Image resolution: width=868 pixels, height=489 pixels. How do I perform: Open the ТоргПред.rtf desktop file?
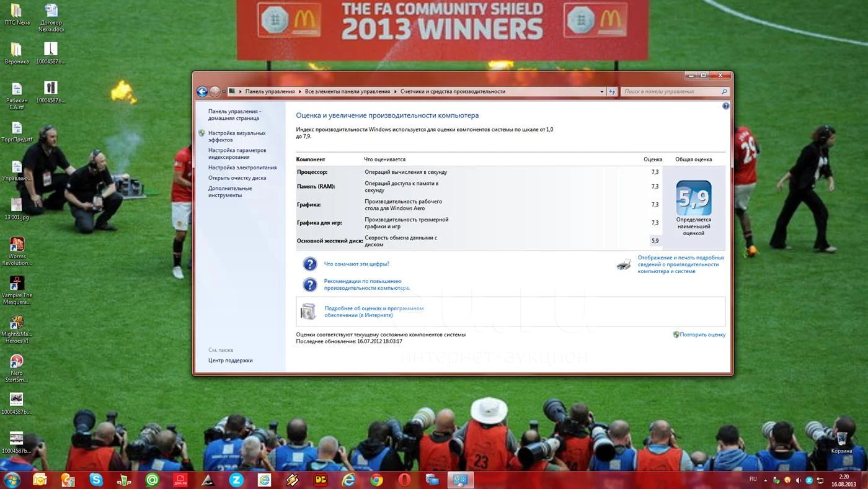click(17, 132)
